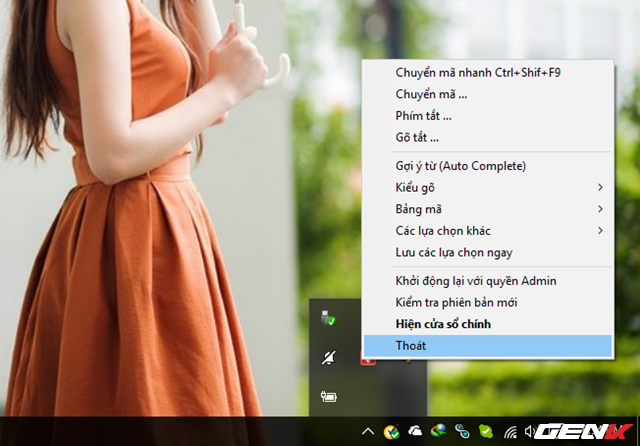Click the blue chain-link tray icon
The height and width of the screenshot is (446, 640).
462,431
